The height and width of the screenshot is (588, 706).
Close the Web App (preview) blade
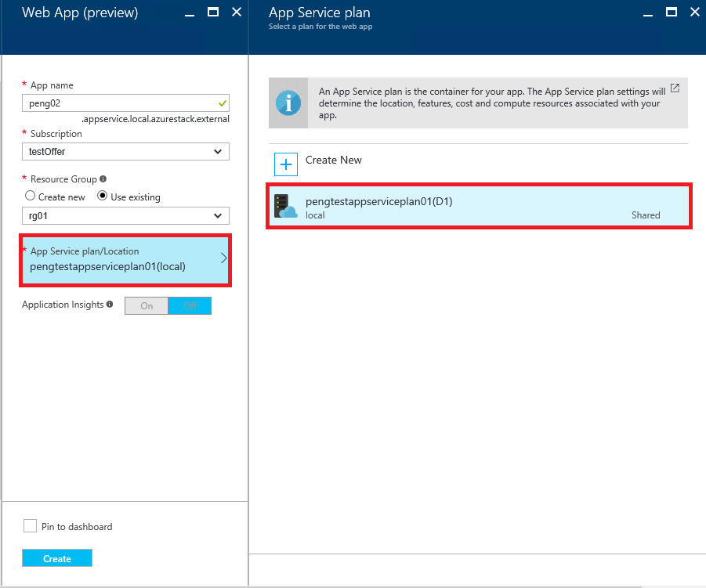click(237, 13)
